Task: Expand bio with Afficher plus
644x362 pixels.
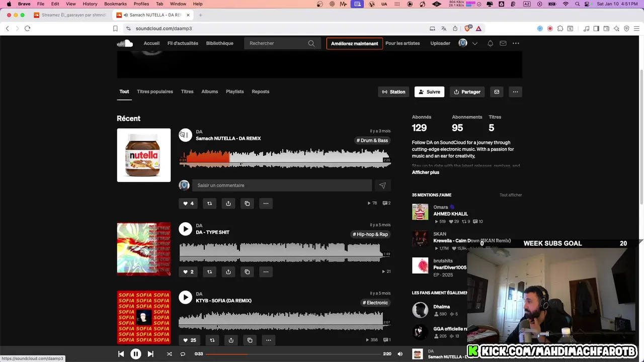Action: point(426,172)
